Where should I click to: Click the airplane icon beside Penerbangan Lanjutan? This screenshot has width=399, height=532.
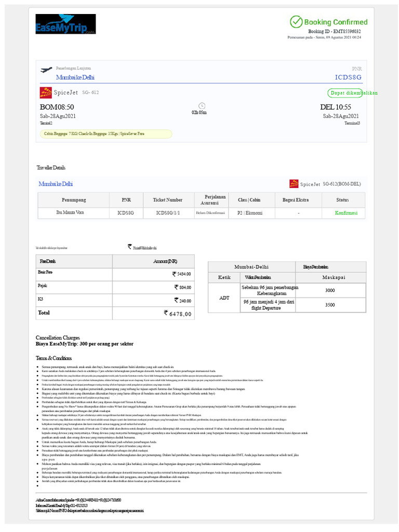click(x=46, y=70)
